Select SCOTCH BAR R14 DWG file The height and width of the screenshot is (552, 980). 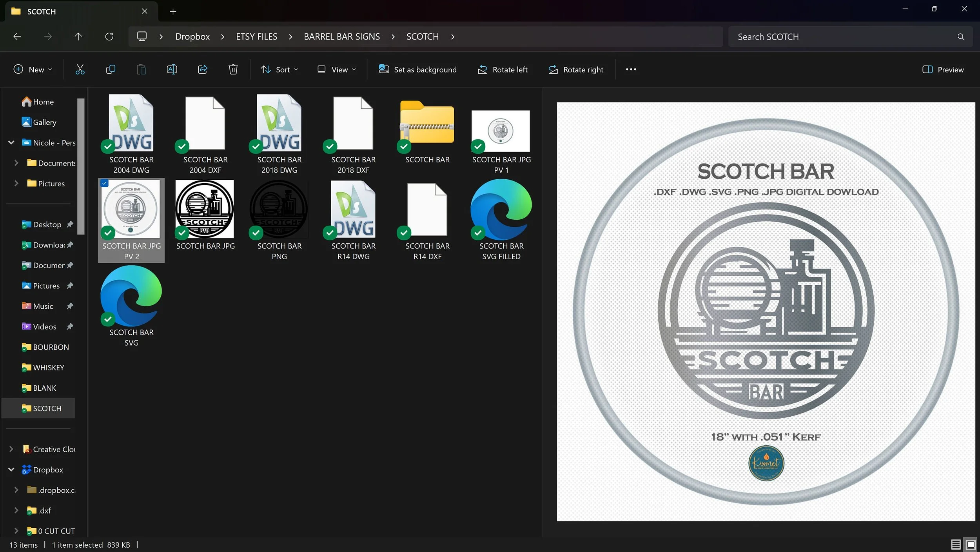[x=353, y=220]
